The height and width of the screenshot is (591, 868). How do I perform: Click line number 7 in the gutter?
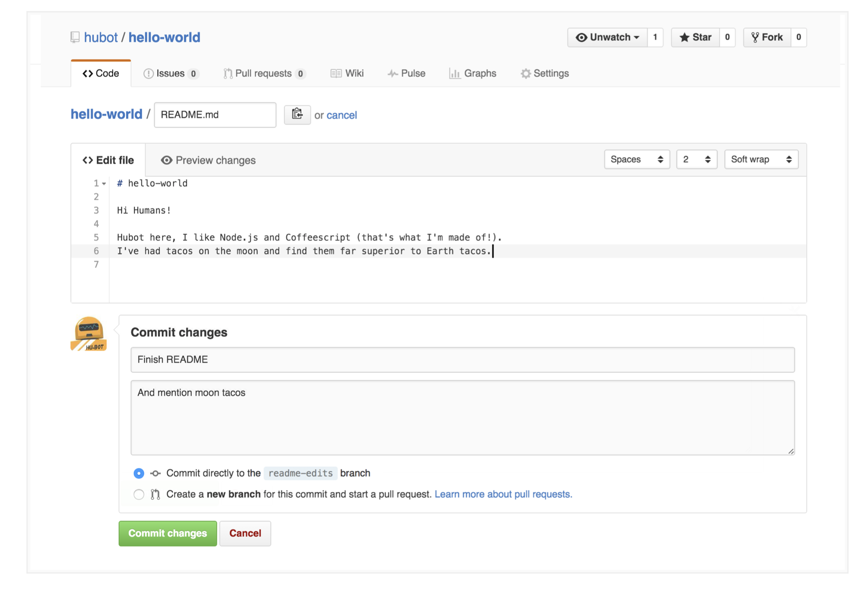(96, 265)
